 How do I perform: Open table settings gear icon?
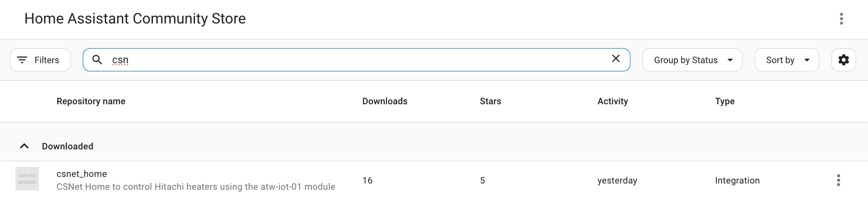coord(843,60)
